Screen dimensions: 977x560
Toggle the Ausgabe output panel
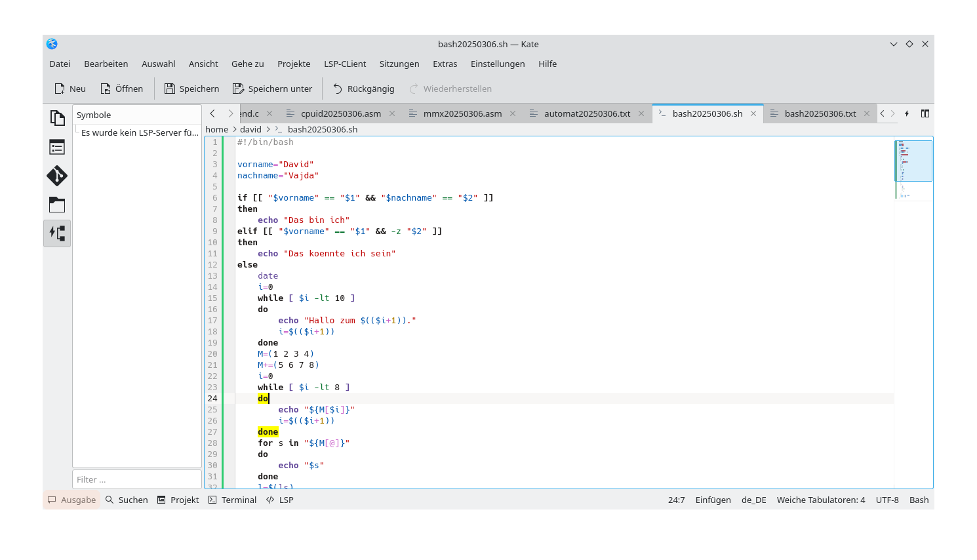(71, 499)
